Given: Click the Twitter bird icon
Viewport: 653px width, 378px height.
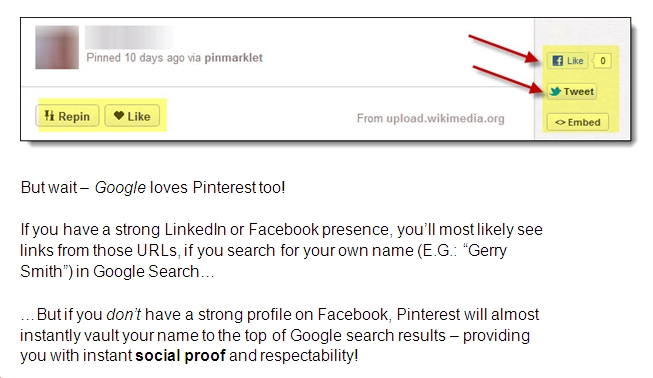Looking at the screenshot, I should (555, 91).
